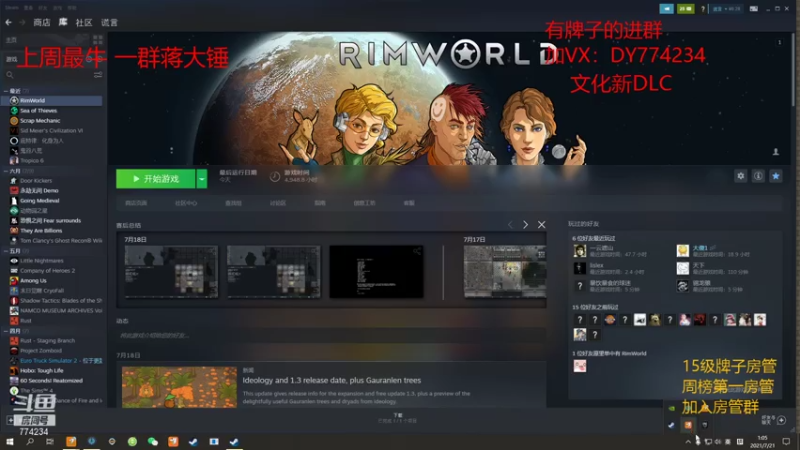The height and width of the screenshot is (450, 800).
Task: Open the 社区 community tab
Action: coord(84,22)
